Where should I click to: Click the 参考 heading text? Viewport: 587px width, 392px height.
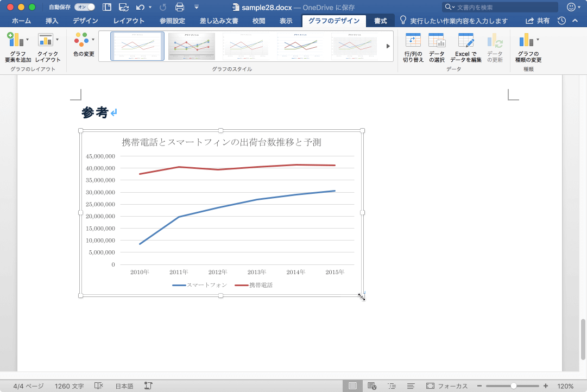[94, 112]
